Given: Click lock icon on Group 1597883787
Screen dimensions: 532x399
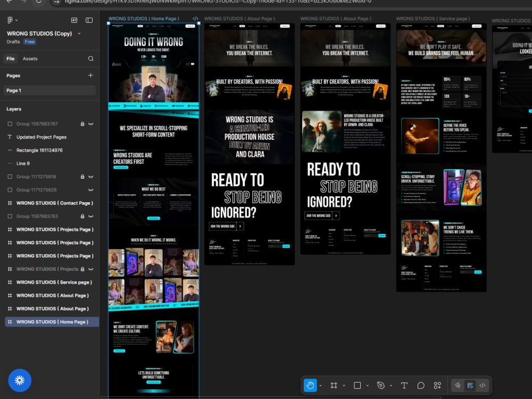Looking at the screenshot, I should click(x=82, y=124).
